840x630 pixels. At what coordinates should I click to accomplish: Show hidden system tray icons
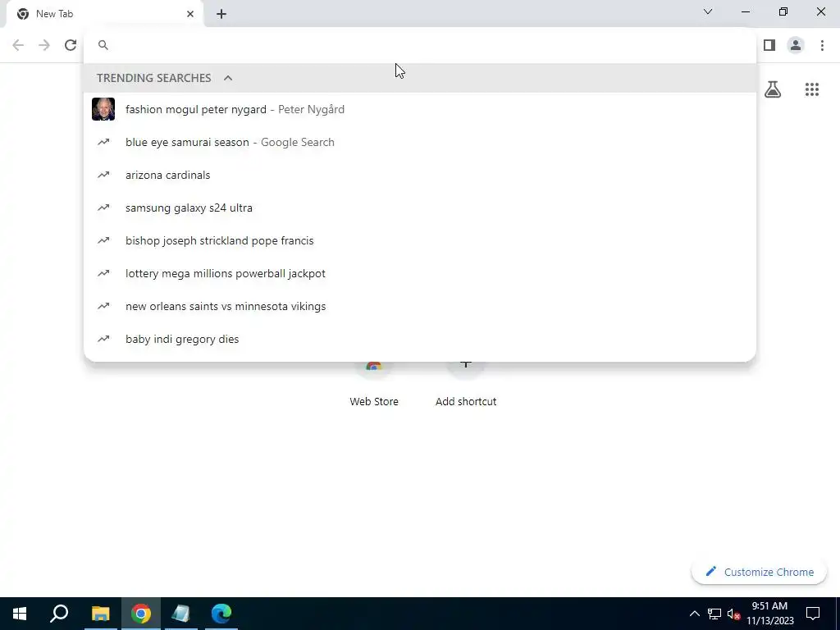(694, 614)
